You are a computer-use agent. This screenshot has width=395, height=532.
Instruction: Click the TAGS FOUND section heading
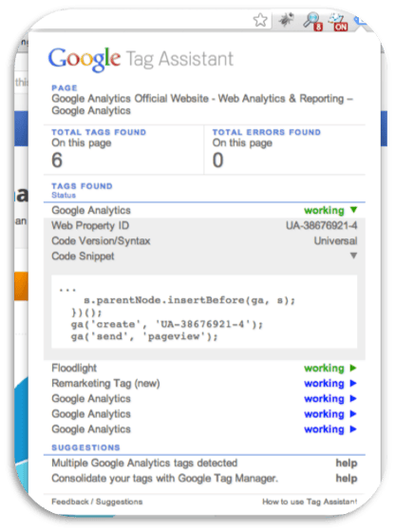point(82,186)
